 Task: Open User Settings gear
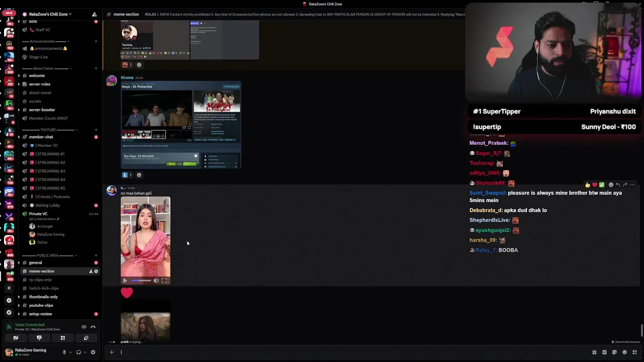[x=93, y=352]
